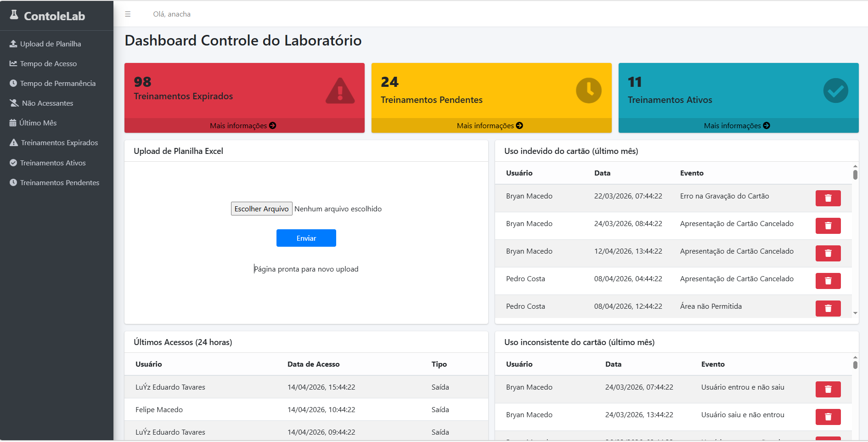Screen dimensions: 868x442
Task: Click the ContoleLab flask logo
Action: coord(13,15)
